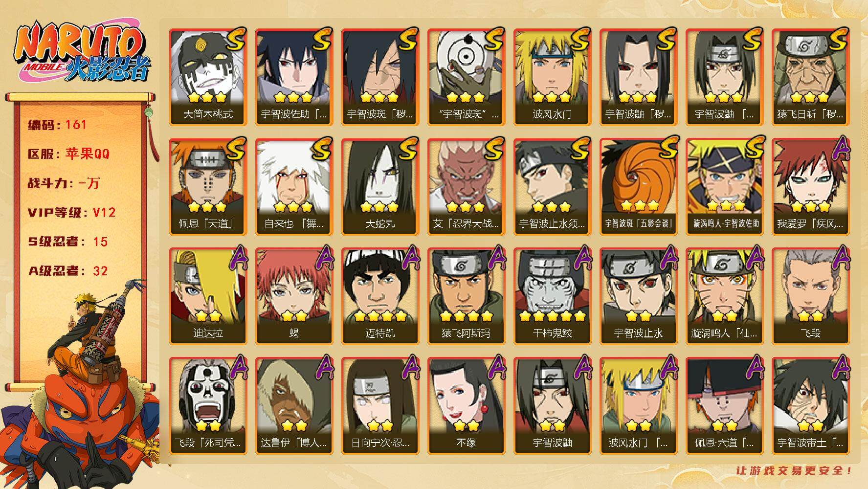The image size is (868, 489).
Task: Click the 不缘 ninja card
Action: tap(466, 406)
